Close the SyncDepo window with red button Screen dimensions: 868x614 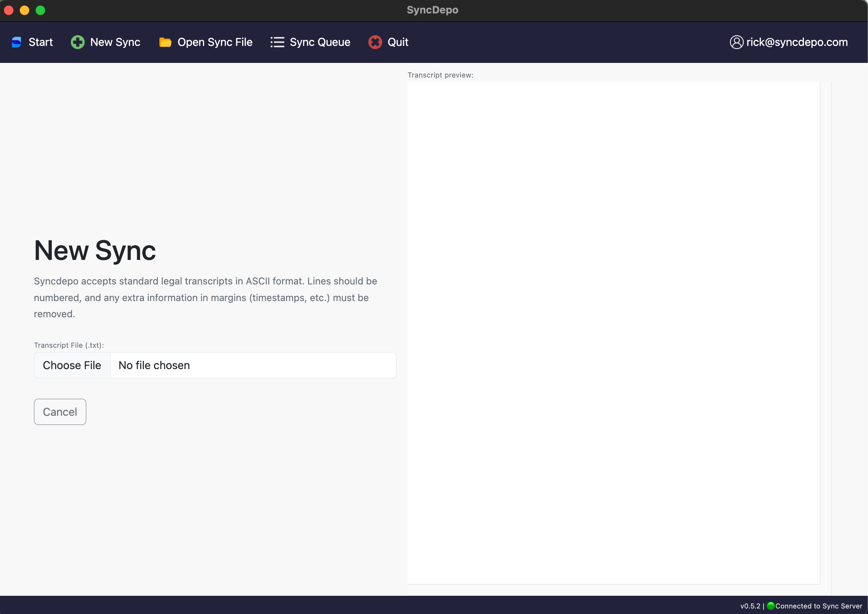[9, 10]
